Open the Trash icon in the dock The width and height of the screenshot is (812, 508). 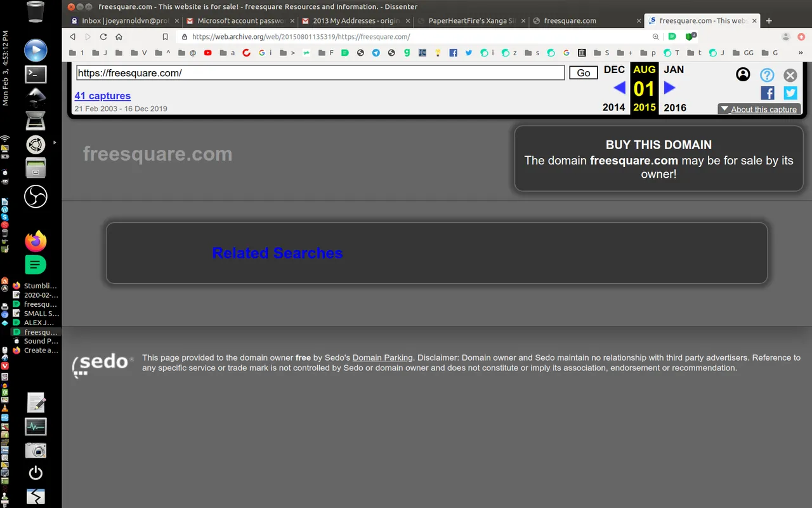(x=36, y=11)
